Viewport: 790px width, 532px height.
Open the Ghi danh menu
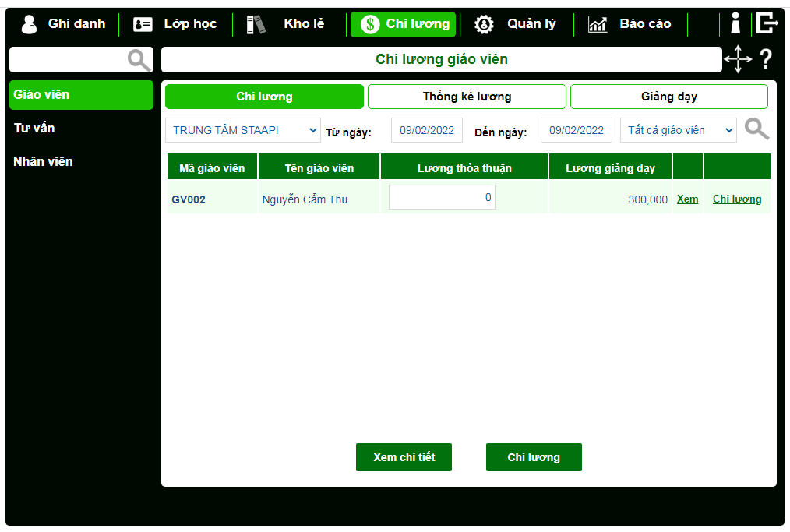(x=63, y=24)
